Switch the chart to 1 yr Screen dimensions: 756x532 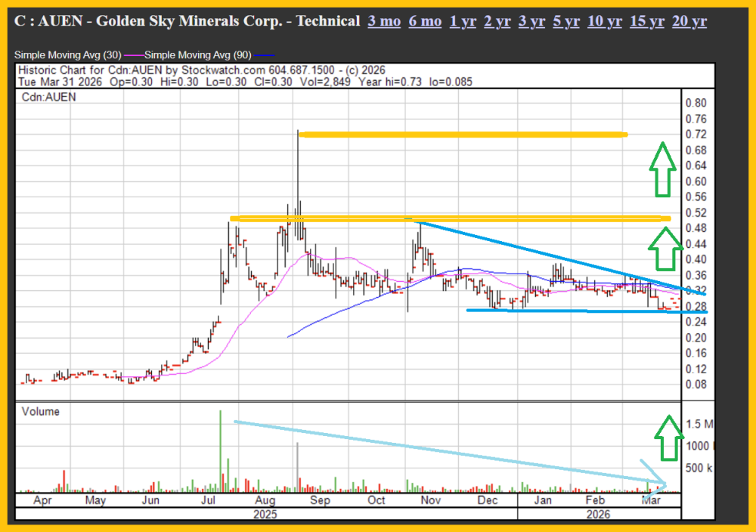coord(463,21)
